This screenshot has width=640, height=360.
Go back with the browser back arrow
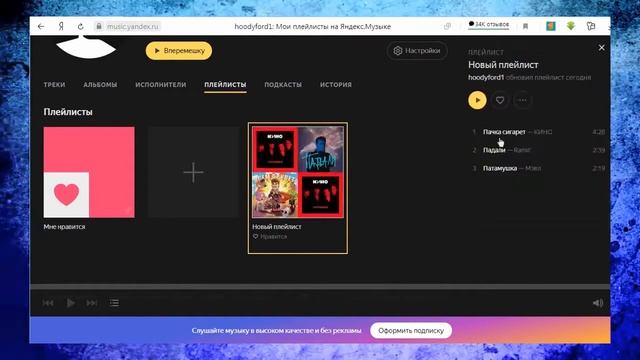coord(41,27)
